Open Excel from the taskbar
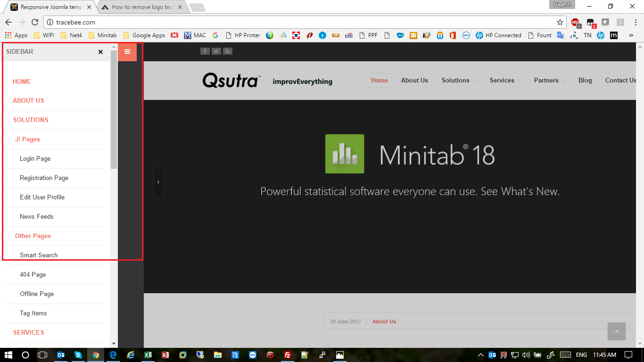This screenshot has height=362, width=644. click(148, 355)
